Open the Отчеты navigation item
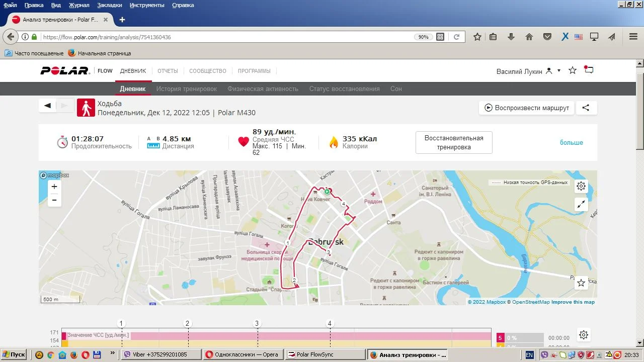This screenshot has width=644, height=362. pos(168,71)
